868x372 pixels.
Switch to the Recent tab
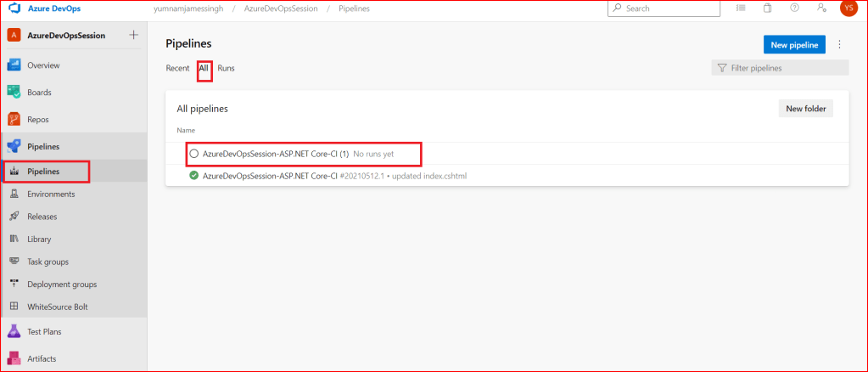click(x=177, y=68)
